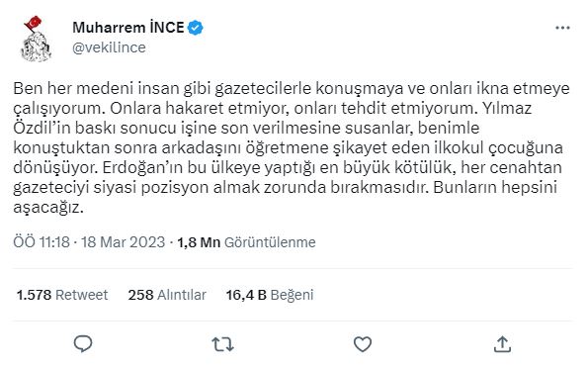Image resolution: width=588 pixels, height=367 pixels.
Task: Click the tweet line starting 'Ben her medeni'
Action: point(292,89)
